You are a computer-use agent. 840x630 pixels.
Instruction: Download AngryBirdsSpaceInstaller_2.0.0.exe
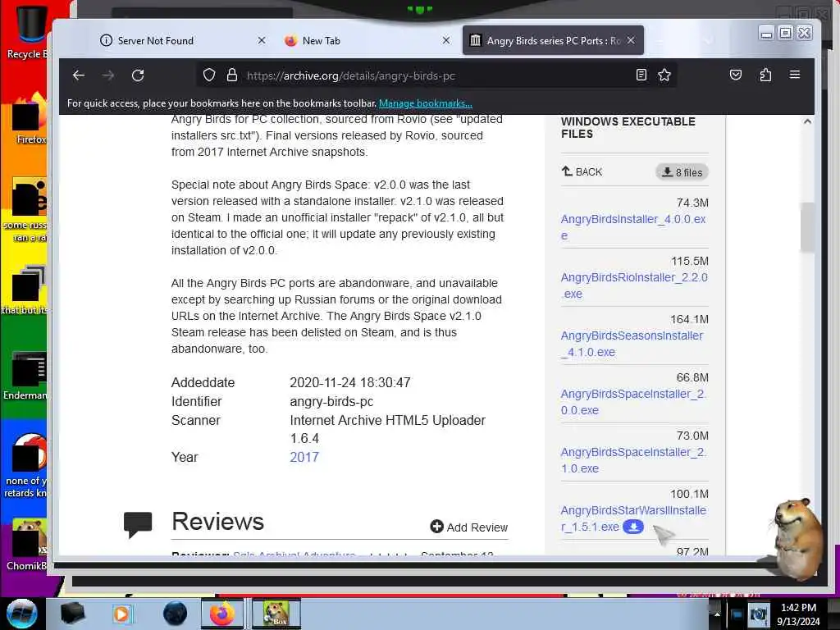click(634, 402)
